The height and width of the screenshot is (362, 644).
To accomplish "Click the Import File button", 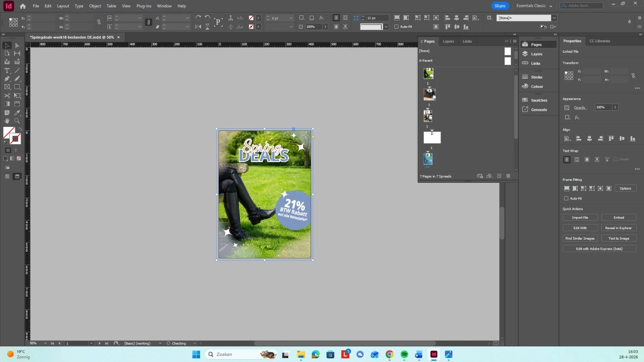I will tap(580, 217).
